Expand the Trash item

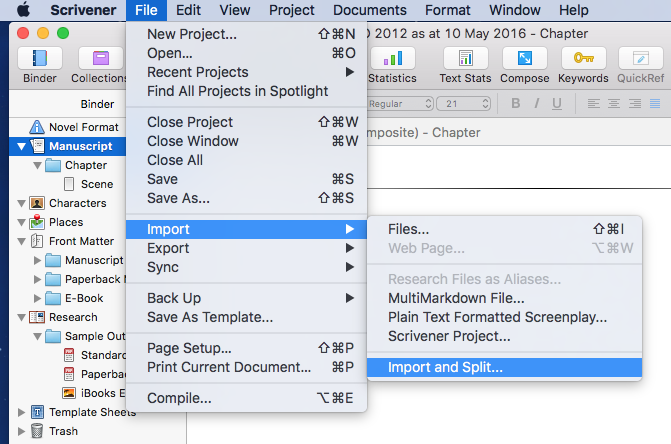tap(21, 431)
